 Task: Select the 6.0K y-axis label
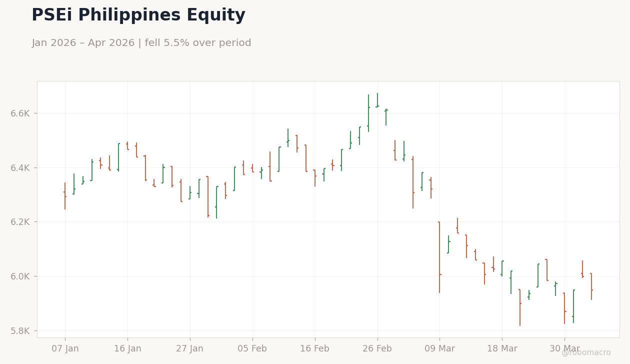tap(20, 276)
